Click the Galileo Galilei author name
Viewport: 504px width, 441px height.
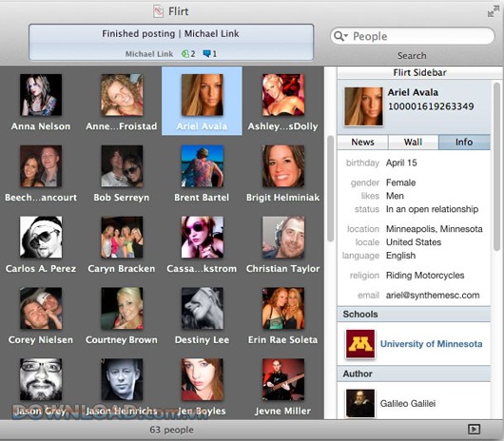pyautogui.click(x=408, y=403)
